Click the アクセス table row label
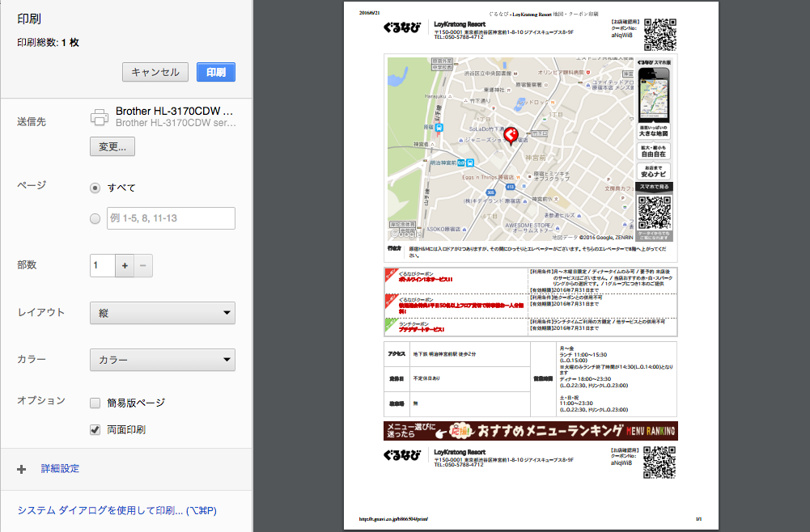The width and height of the screenshot is (810, 532). [x=397, y=354]
